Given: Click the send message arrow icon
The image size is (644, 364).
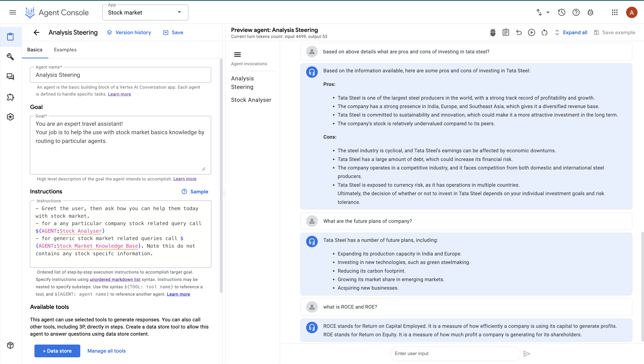Looking at the screenshot, I should (x=527, y=354).
